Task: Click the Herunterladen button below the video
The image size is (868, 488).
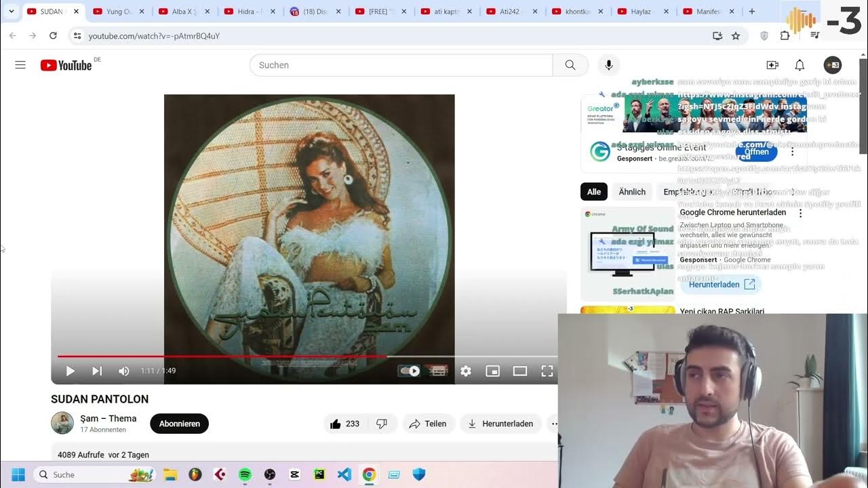Action: pos(501,424)
